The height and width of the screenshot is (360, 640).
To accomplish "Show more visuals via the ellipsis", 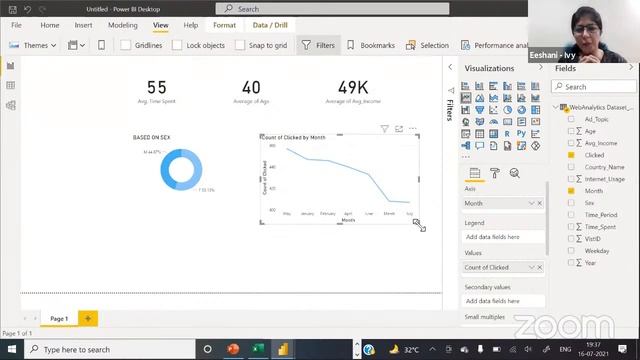I will pyautogui.click(x=466, y=157).
